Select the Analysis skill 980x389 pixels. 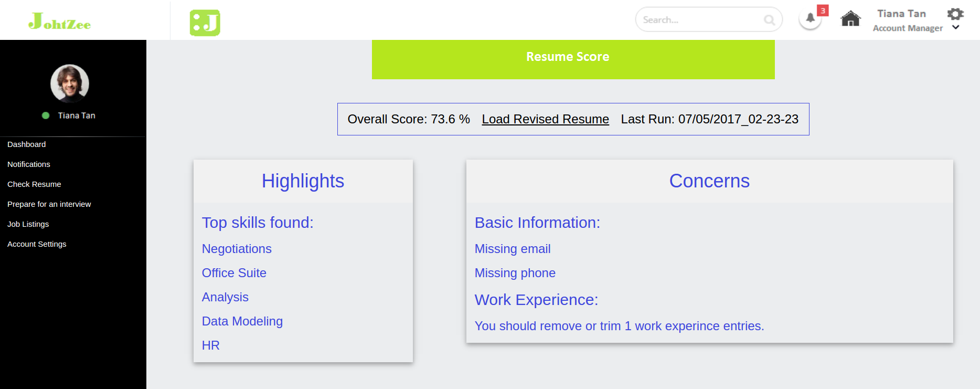point(225,297)
